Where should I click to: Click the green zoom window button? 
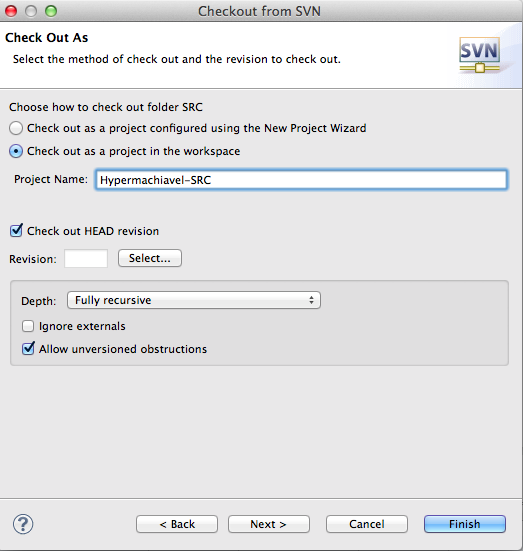[51, 11]
